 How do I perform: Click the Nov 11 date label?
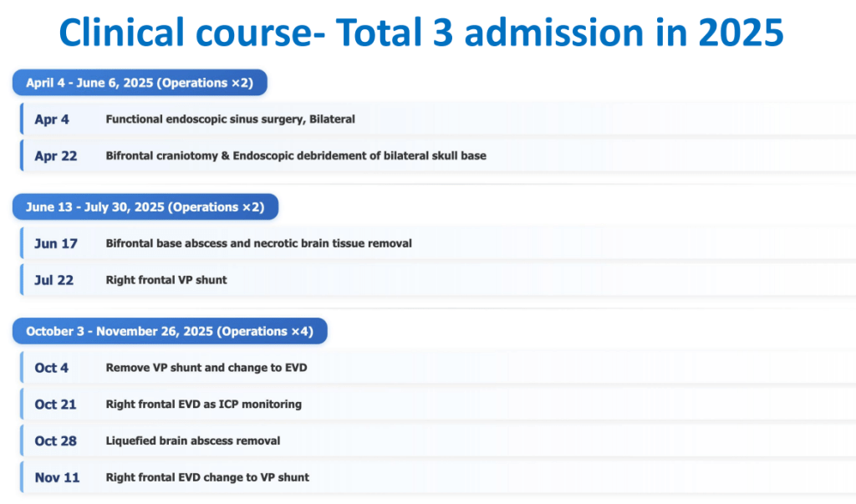pyautogui.click(x=56, y=477)
